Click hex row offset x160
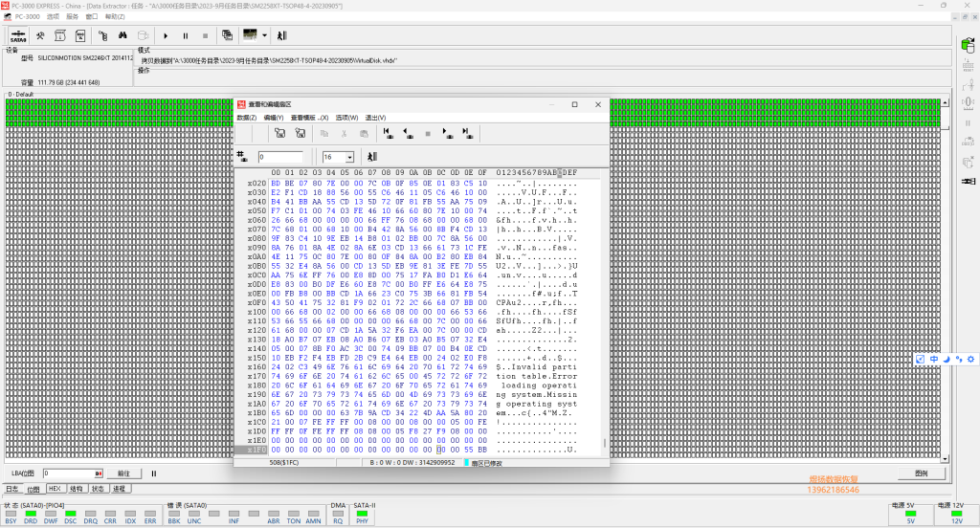This screenshot has height=528, width=980. [x=256, y=366]
